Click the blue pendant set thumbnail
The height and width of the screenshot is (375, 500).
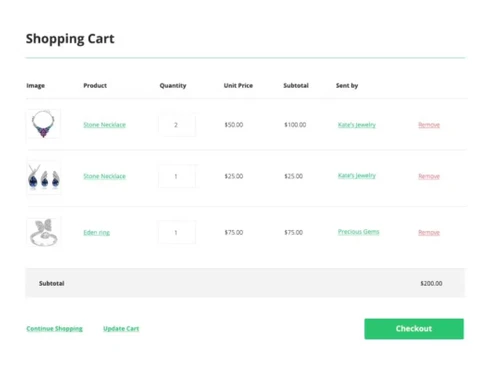[x=44, y=178]
